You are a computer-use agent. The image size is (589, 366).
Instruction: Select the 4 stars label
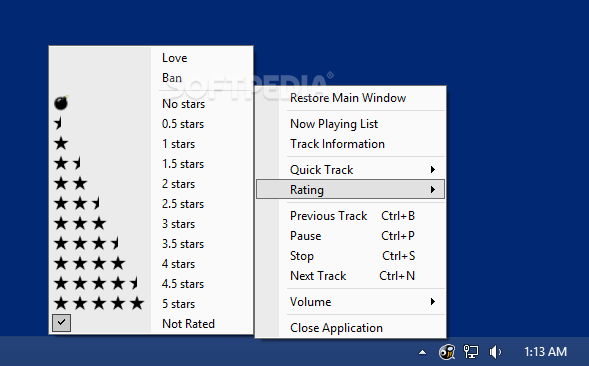[x=178, y=263]
